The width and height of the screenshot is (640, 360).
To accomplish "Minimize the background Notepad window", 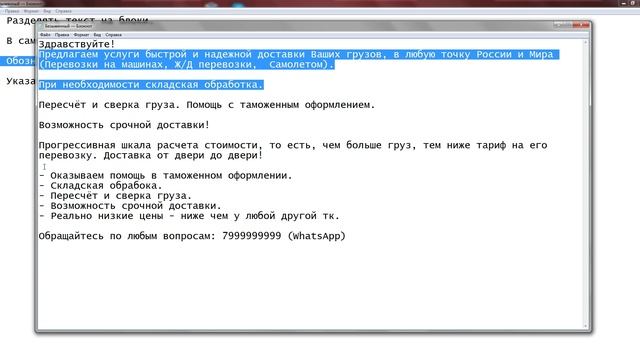I will click(x=624, y=3).
